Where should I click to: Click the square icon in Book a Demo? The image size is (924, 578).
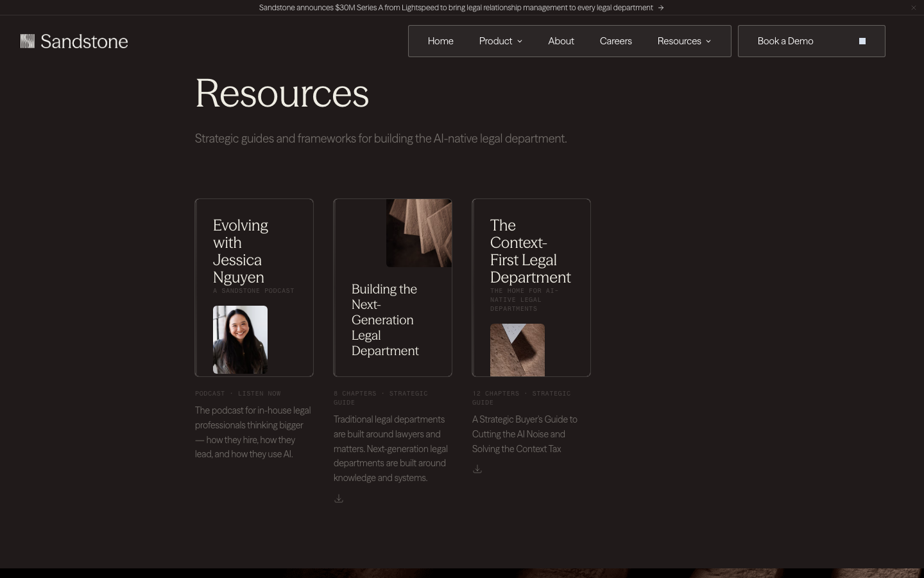(x=862, y=41)
